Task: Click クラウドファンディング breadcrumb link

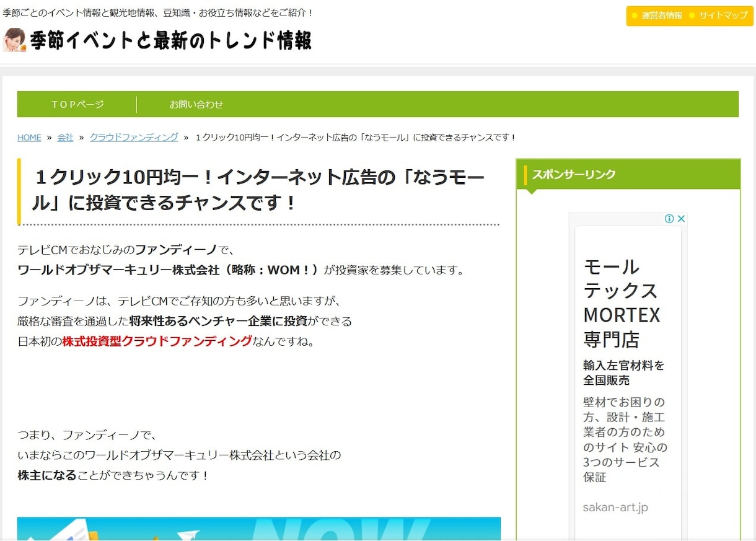Action: (134, 138)
